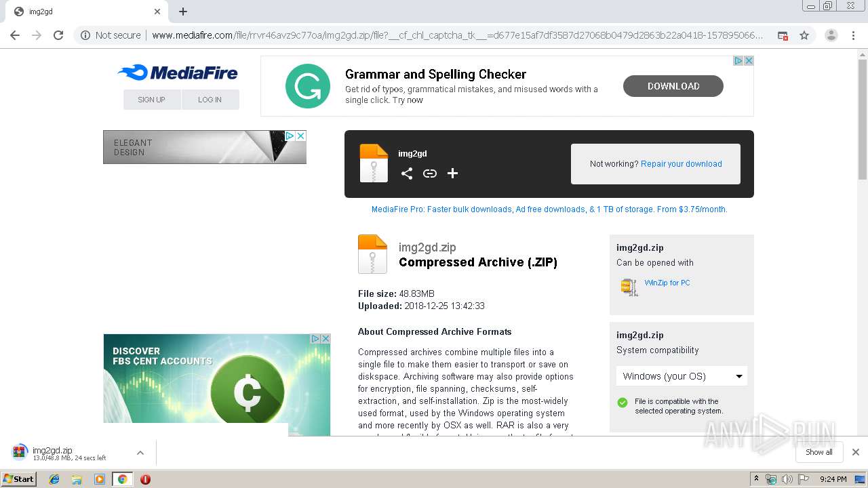Expand the Windows (your OS) dropdown
Image resolution: width=868 pixels, height=488 pixels.
click(x=682, y=376)
